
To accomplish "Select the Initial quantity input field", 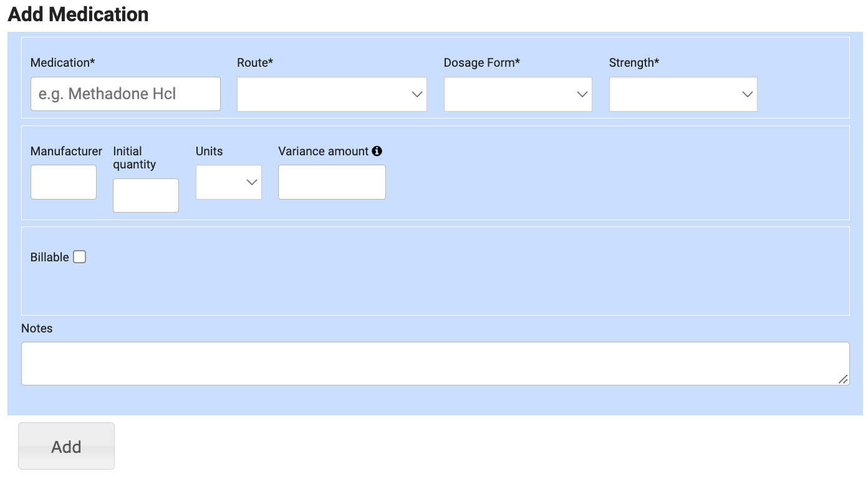I will tap(146, 195).
